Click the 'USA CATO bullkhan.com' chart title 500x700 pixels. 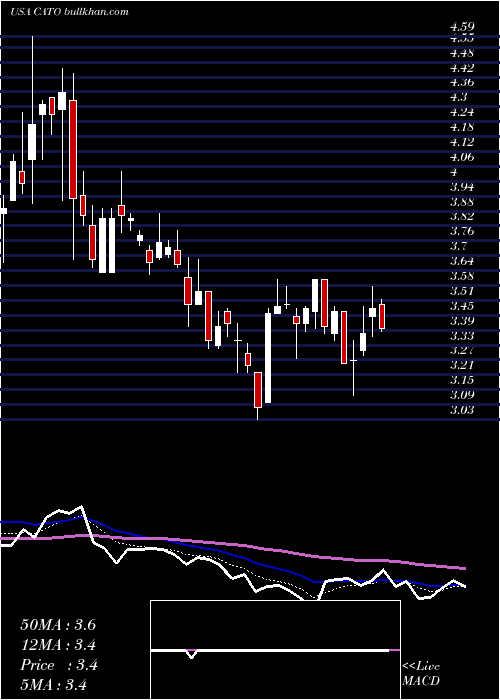[69, 12]
